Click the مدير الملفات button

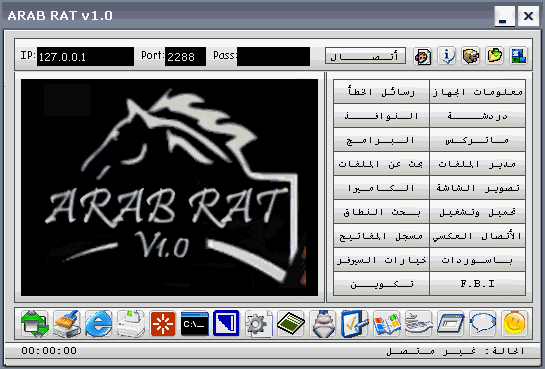pos(477,163)
